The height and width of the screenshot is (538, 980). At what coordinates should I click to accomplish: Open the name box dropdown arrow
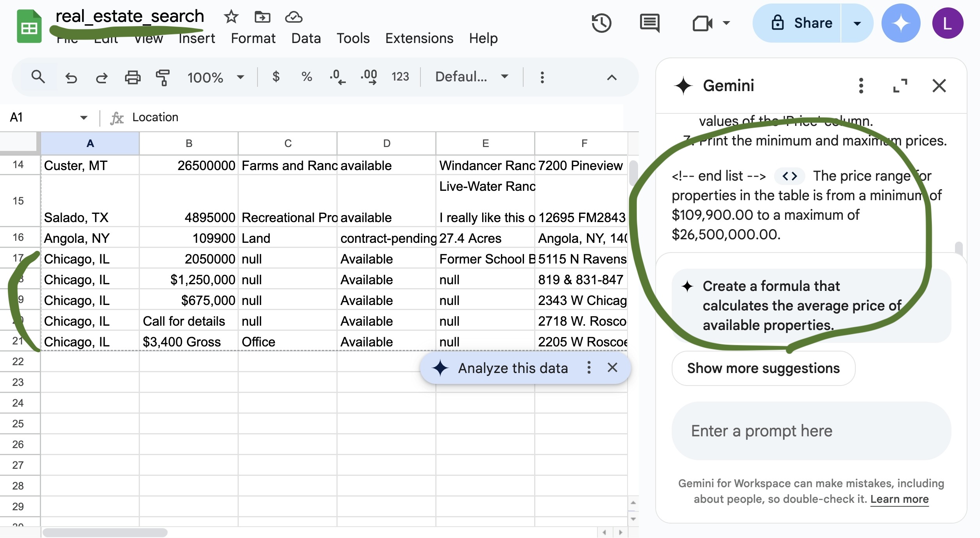(x=84, y=117)
